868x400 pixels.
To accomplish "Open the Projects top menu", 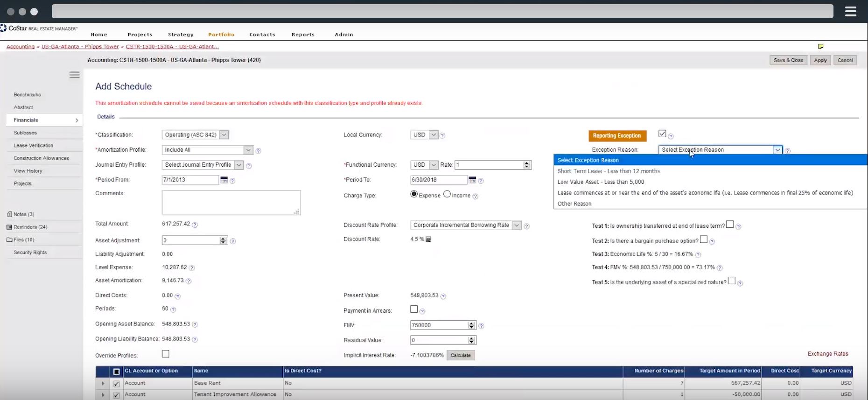I will 140,35.
